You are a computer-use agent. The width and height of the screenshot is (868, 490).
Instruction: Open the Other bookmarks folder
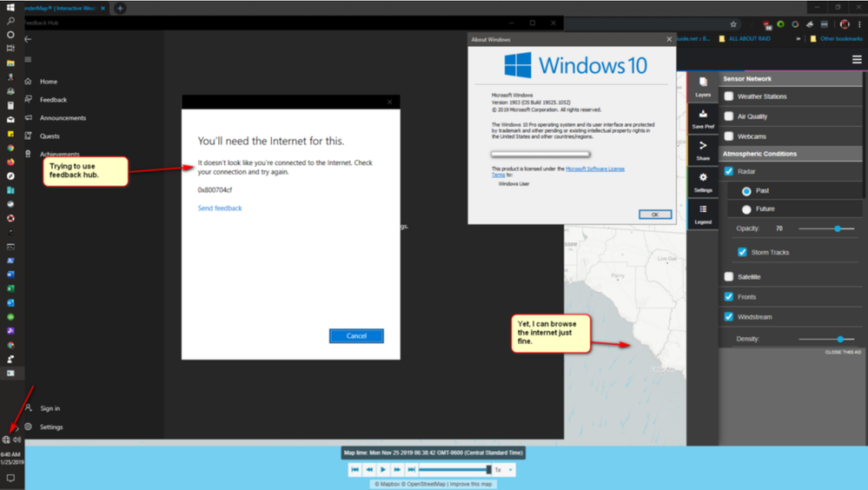[837, 39]
